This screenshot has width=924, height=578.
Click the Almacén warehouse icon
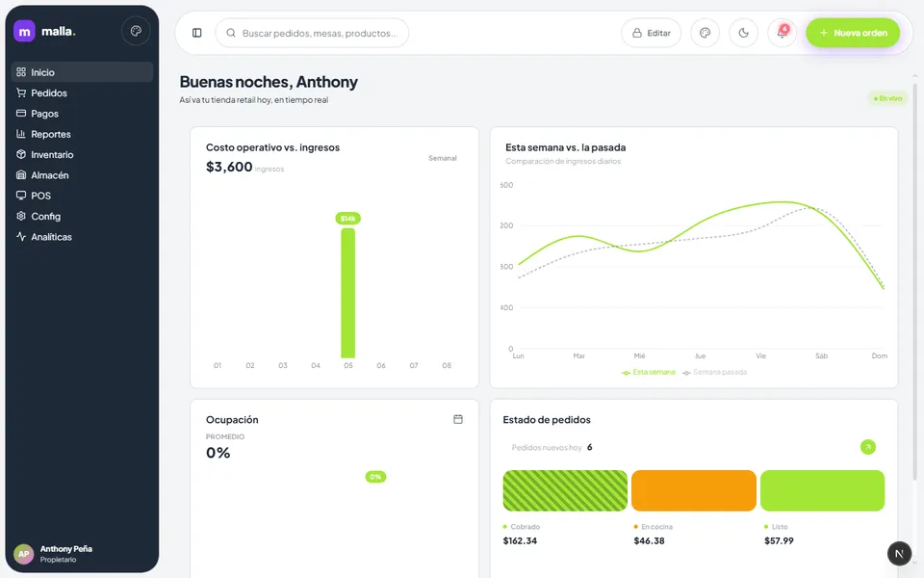coord(21,175)
